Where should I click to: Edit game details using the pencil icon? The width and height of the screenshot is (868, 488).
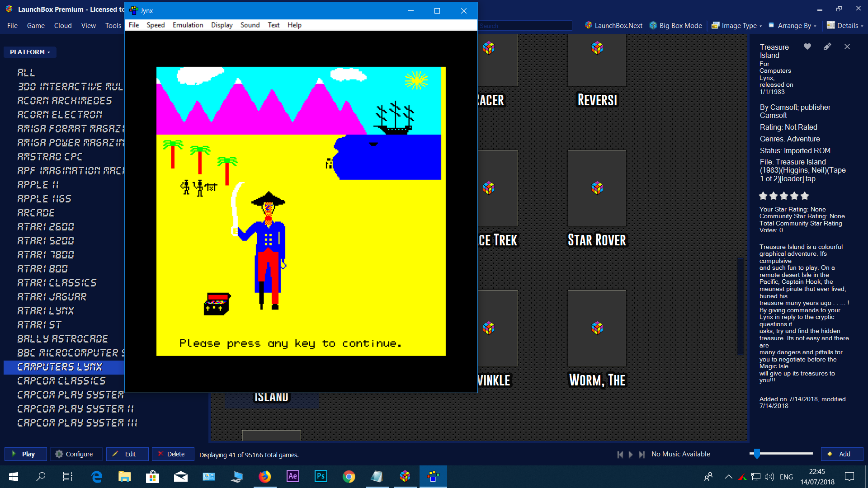tap(827, 47)
